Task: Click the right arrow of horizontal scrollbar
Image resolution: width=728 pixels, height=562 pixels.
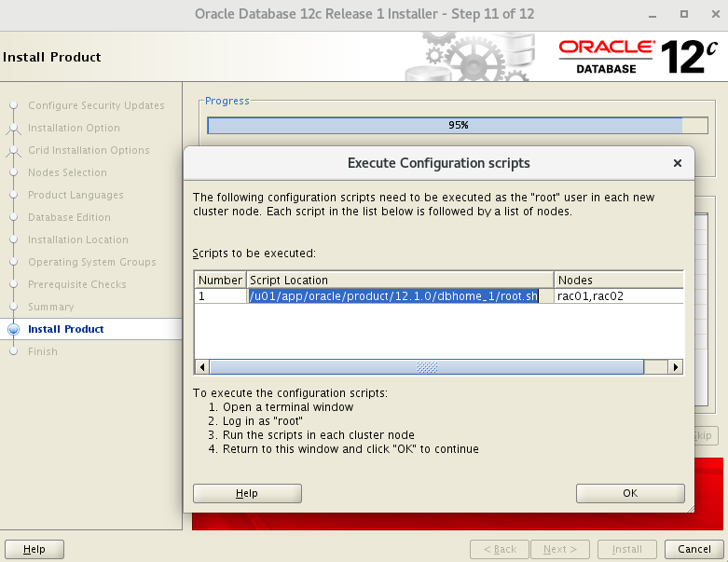Action: (677, 367)
